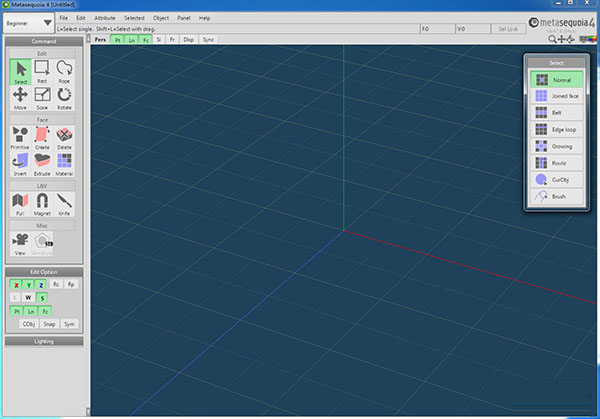Click the Sel Lock button
This screenshot has height=419, width=600.
[508, 29]
